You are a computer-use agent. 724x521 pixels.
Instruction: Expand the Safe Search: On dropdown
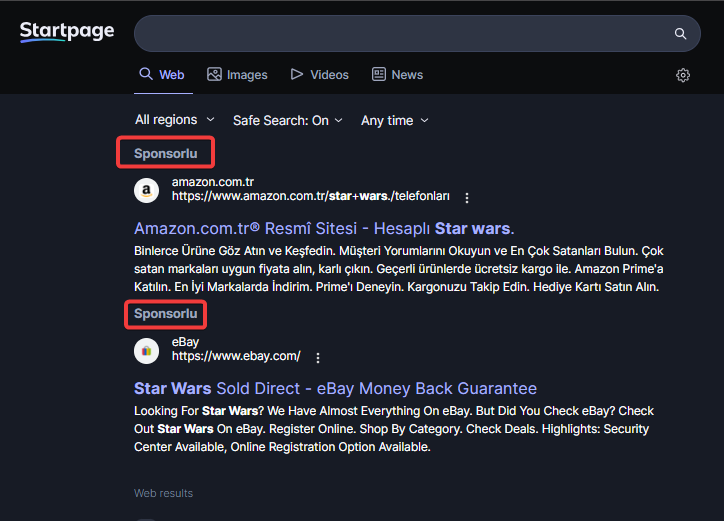click(x=288, y=121)
